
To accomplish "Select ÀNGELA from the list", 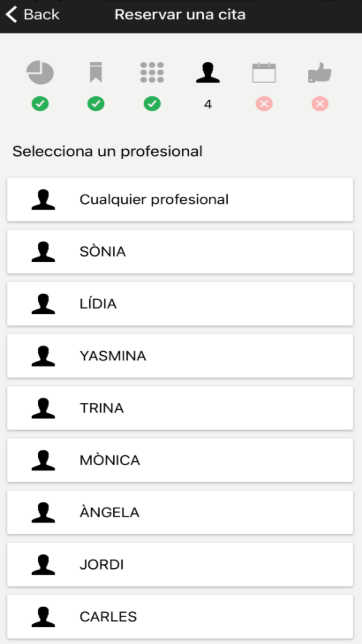I will pos(180,512).
